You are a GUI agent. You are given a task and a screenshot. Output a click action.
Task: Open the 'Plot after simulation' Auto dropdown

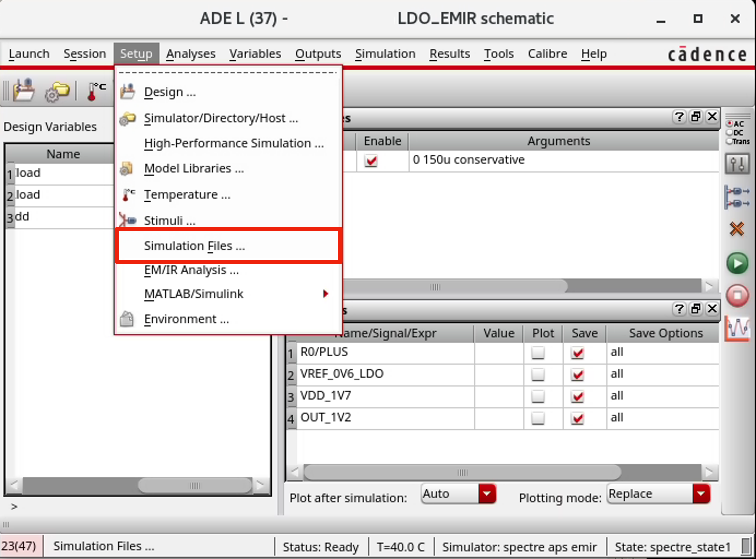pos(487,494)
